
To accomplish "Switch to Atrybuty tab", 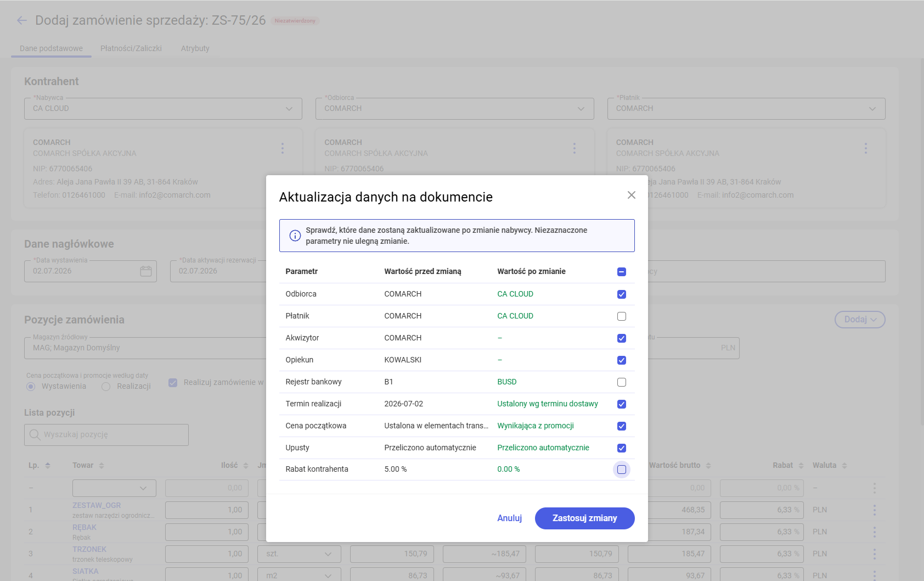I will tap(195, 48).
